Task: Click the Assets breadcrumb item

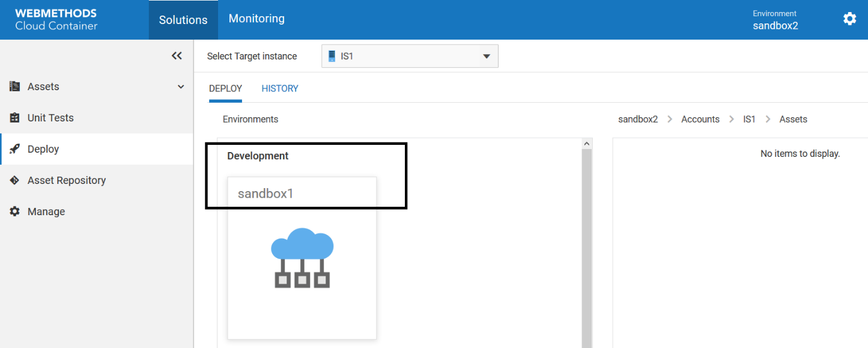Action: pyautogui.click(x=794, y=119)
